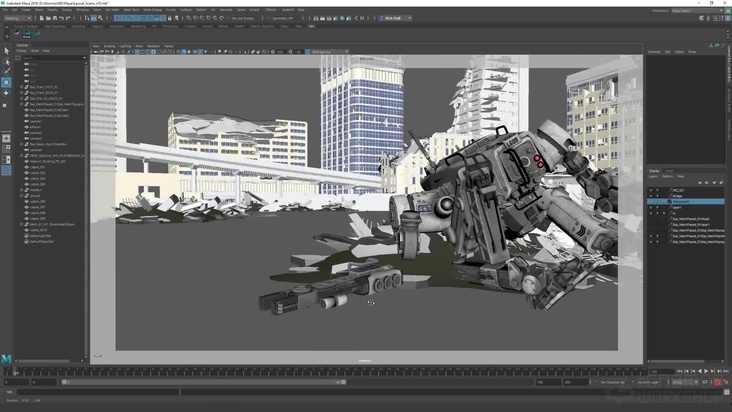Screen dimensions: 732x412
Task: Open the Workspace Maya Classic dropdown
Action: pyautogui.click(x=697, y=10)
